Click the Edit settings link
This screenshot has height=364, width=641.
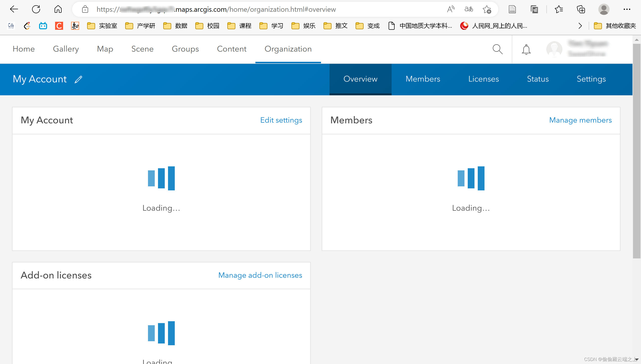pyautogui.click(x=281, y=120)
